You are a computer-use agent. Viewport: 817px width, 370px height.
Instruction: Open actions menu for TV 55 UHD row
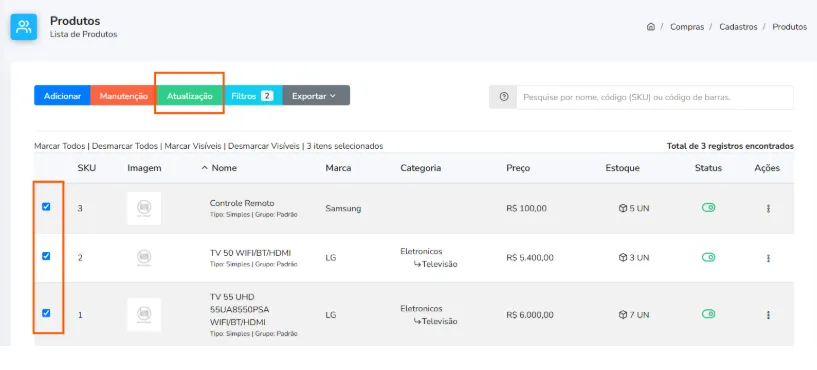[768, 315]
